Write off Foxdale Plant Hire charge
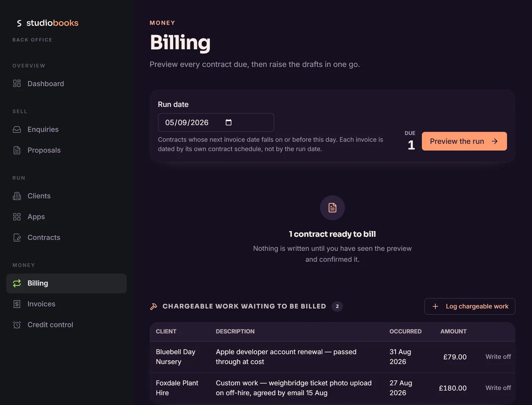The height and width of the screenshot is (405, 532). click(x=498, y=388)
